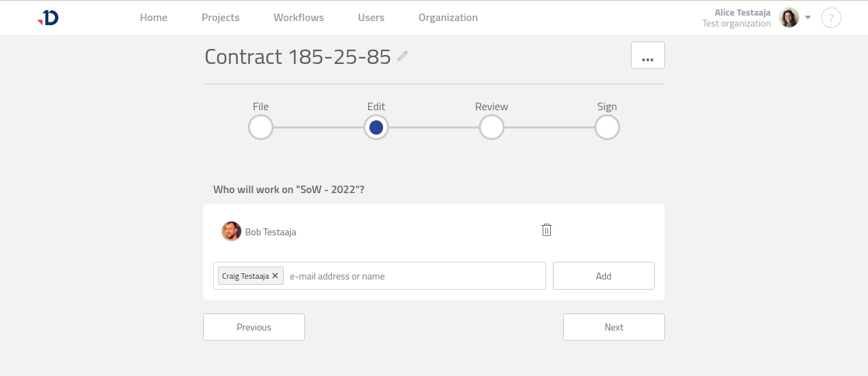The height and width of the screenshot is (376, 868).
Task: Select the Edit step circle
Action: point(376,127)
